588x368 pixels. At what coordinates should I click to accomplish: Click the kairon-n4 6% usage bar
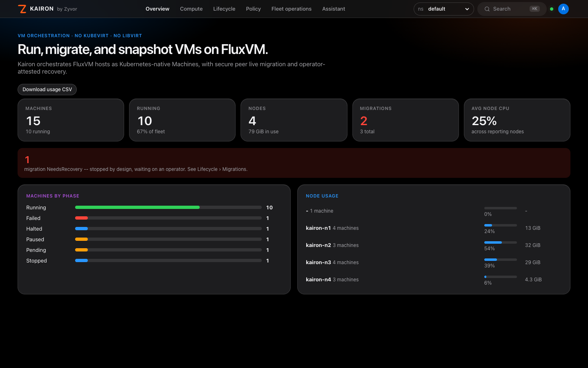click(501, 277)
